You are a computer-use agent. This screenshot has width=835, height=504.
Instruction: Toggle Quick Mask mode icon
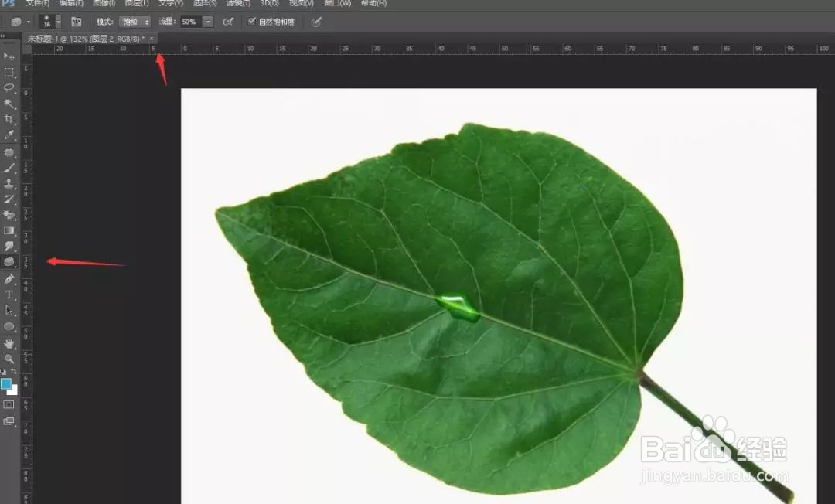(9, 405)
